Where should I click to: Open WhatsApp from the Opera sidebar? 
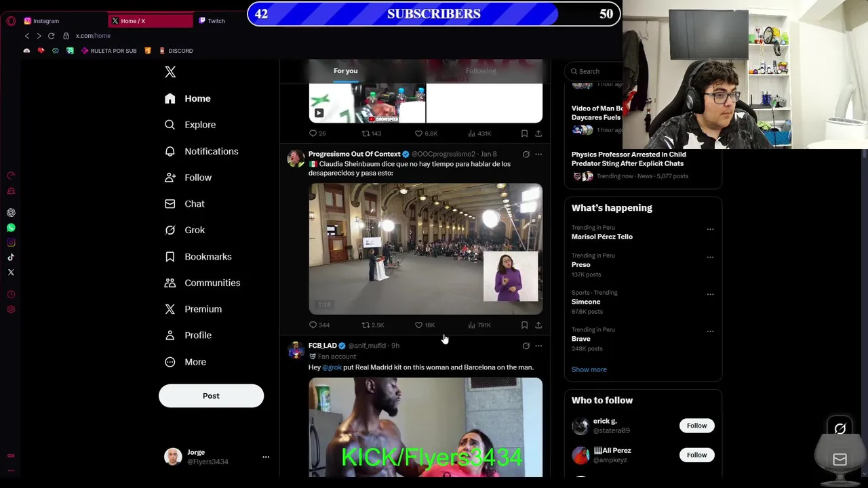11,228
